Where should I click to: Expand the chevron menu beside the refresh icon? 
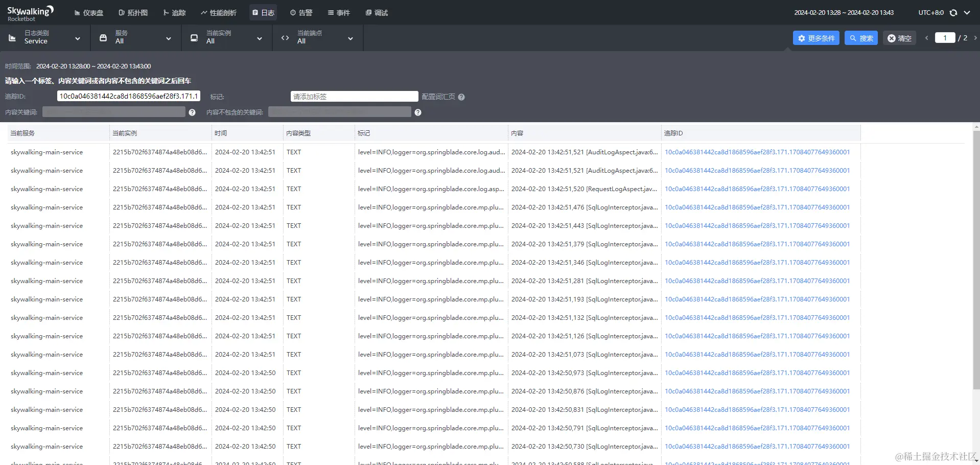click(967, 13)
